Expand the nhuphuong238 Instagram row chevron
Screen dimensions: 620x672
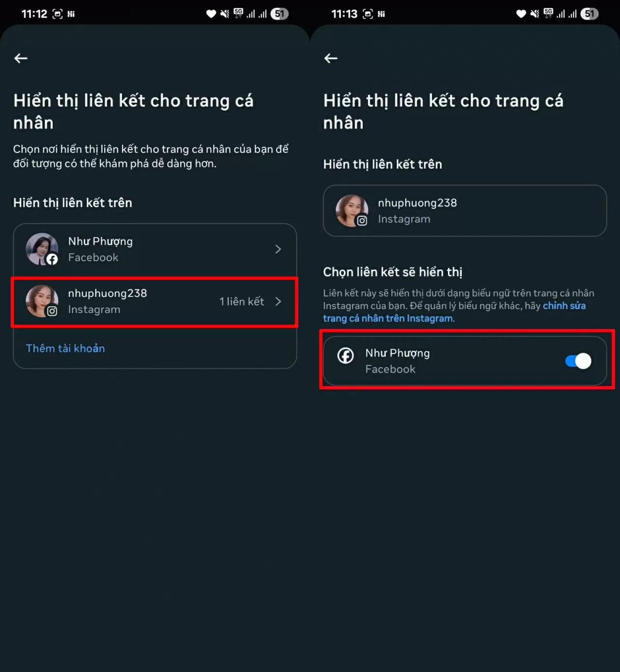tap(279, 301)
